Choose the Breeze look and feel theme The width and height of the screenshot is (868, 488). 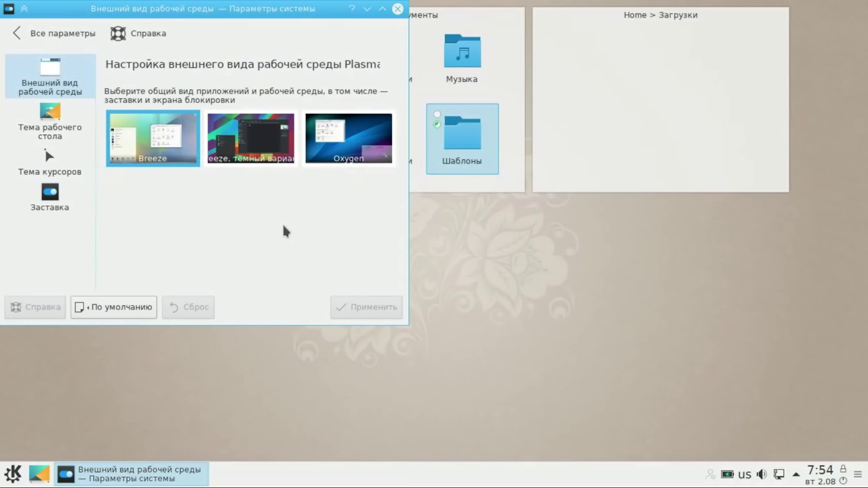pyautogui.click(x=153, y=138)
